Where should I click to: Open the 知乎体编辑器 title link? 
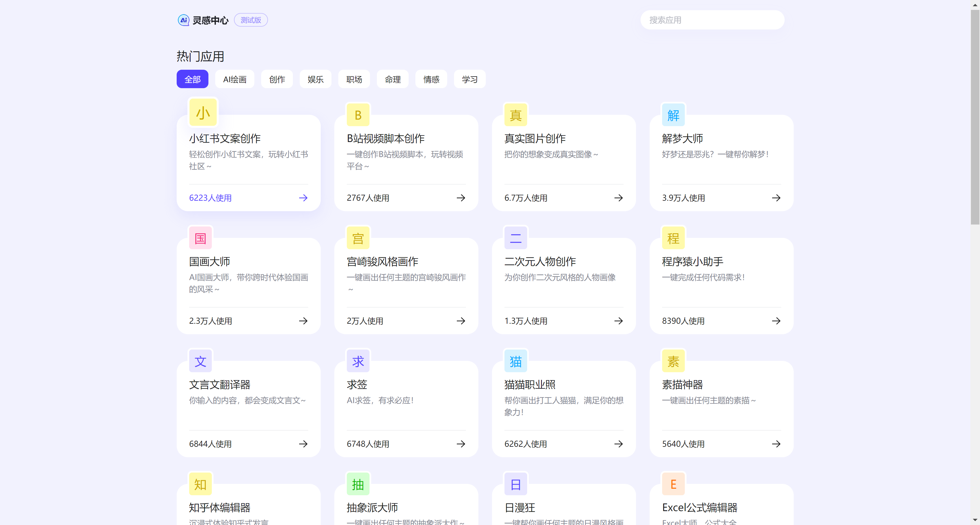(220, 507)
